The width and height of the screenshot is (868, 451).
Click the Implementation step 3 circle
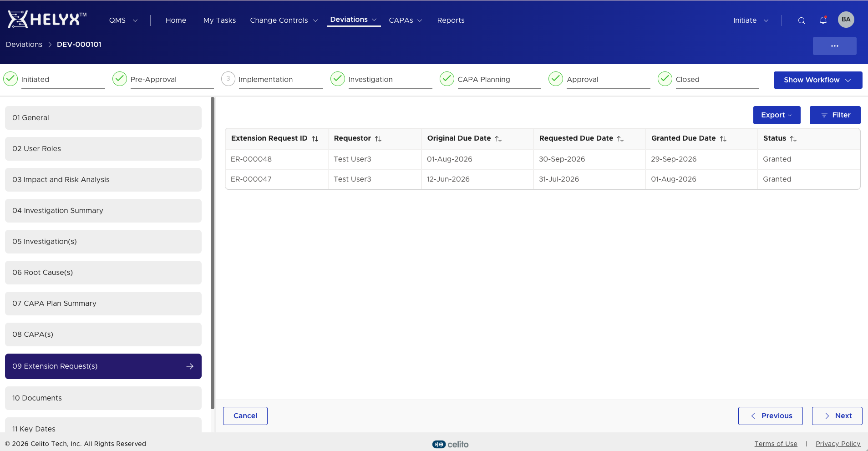point(228,79)
